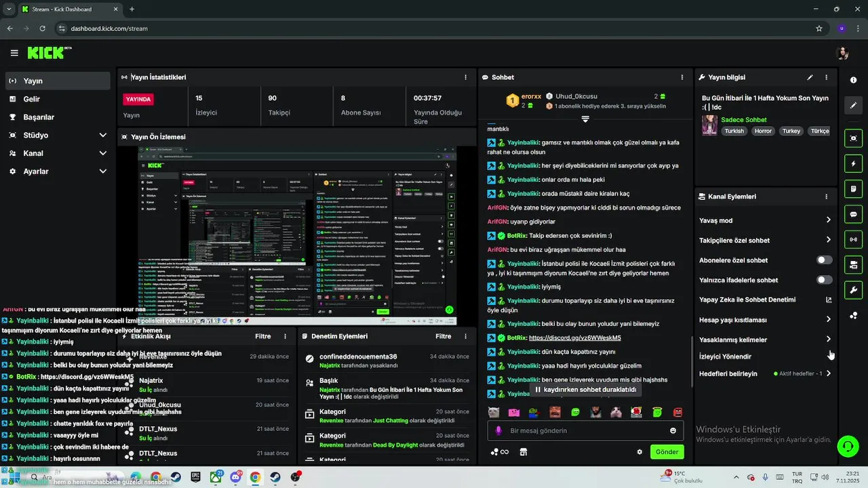Insert the white cat emote

tap(494, 412)
